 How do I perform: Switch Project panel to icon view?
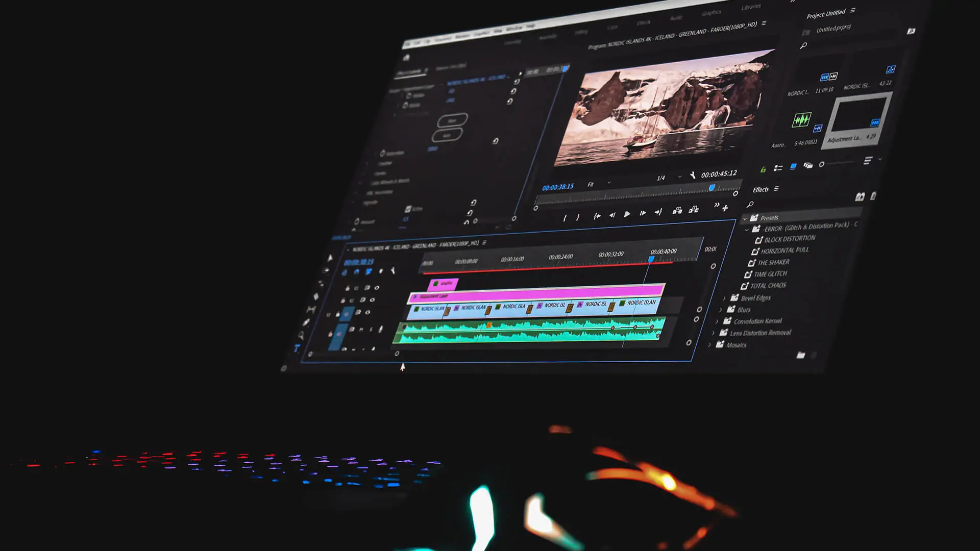pyautogui.click(x=793, y=166)
